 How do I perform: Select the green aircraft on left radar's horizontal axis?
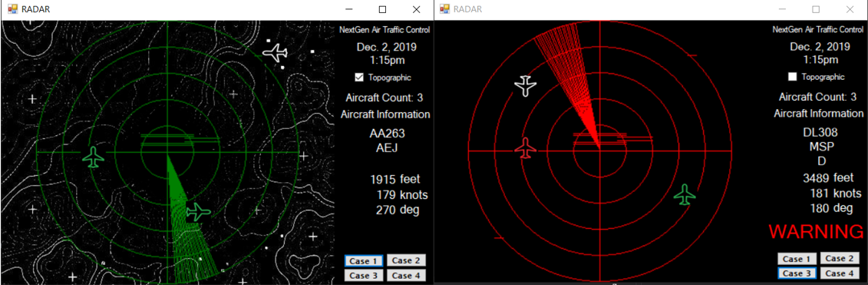94,157
